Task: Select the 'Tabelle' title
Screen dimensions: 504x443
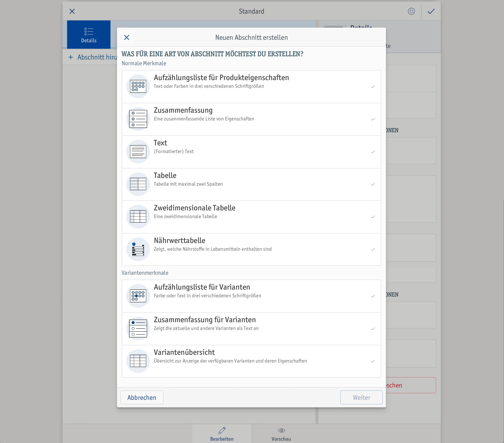Action: click(x=165, y=175)
